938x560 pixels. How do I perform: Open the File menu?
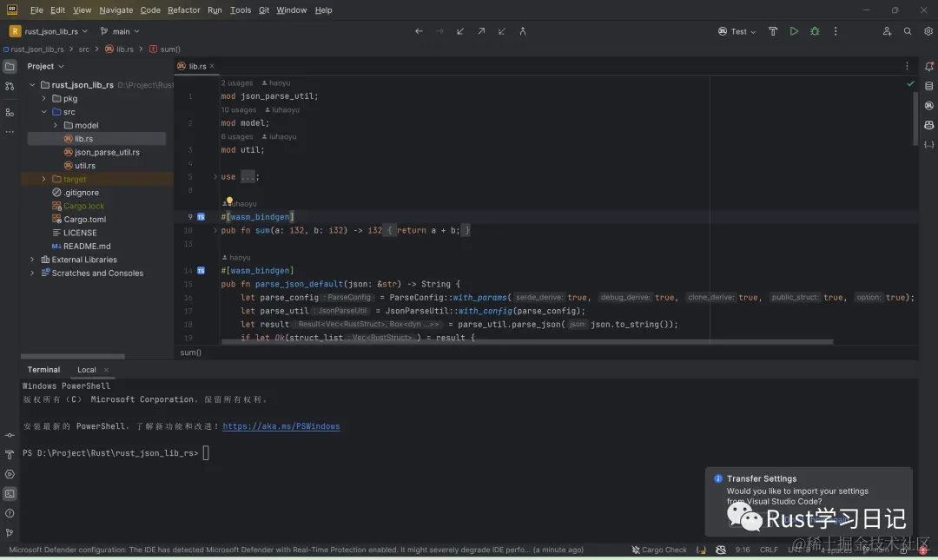point(36,10)
